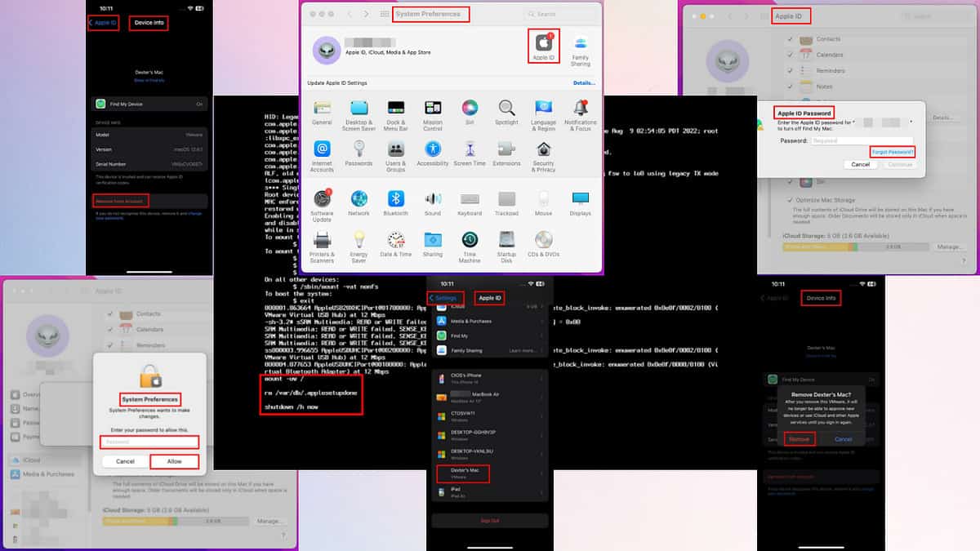Click Cancel beside the Allow button
Viewport: 980px width, 551px height.
[125, 461]
